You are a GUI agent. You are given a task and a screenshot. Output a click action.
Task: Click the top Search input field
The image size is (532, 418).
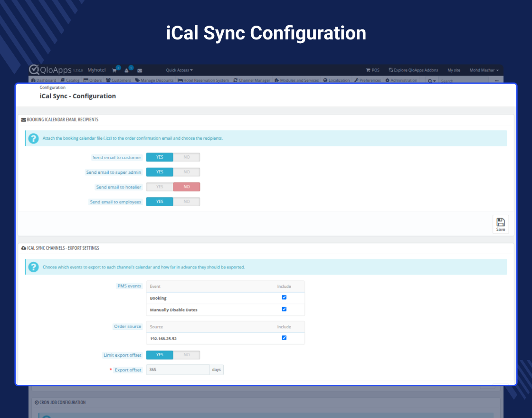464,81
